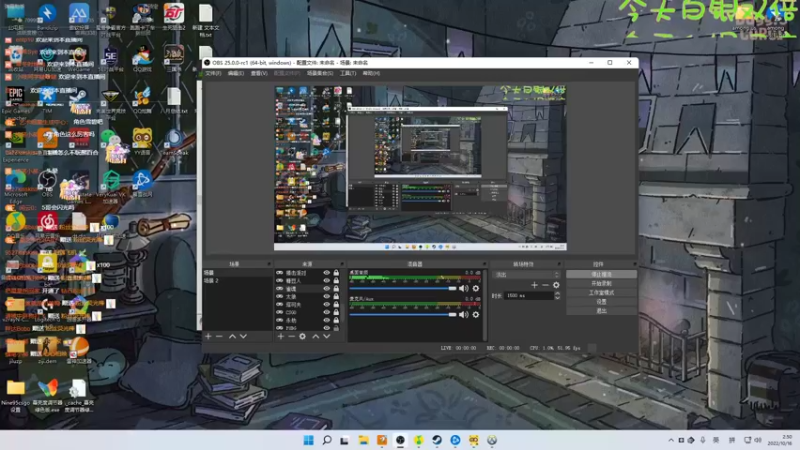Image resolution: width=800 pixels, height=450 pixels.
Task: Click the Windows Start button
Action: tap(308, 440)
